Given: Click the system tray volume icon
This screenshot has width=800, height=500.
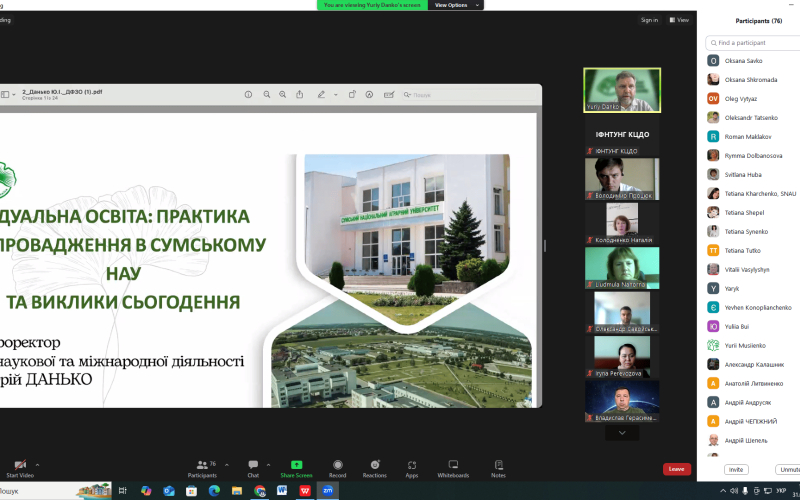Looking at the screenshot, I should click(734, 491).
